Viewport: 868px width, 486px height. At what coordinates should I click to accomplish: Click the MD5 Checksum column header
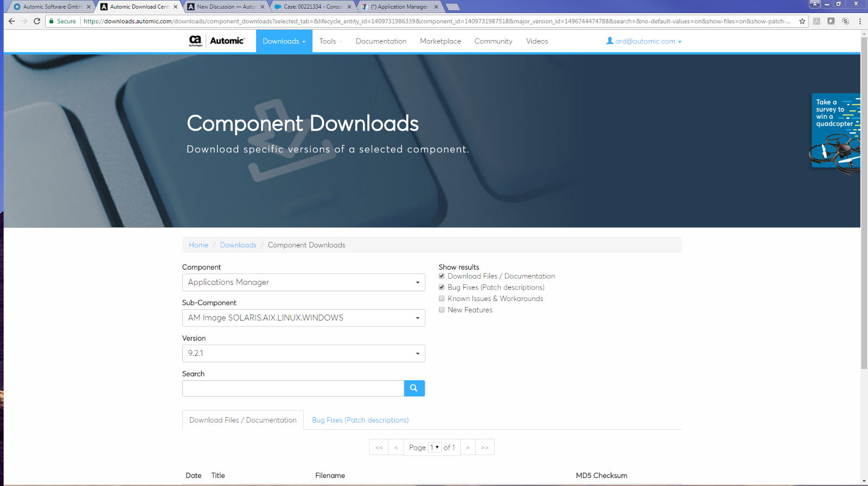coord(602,476)
